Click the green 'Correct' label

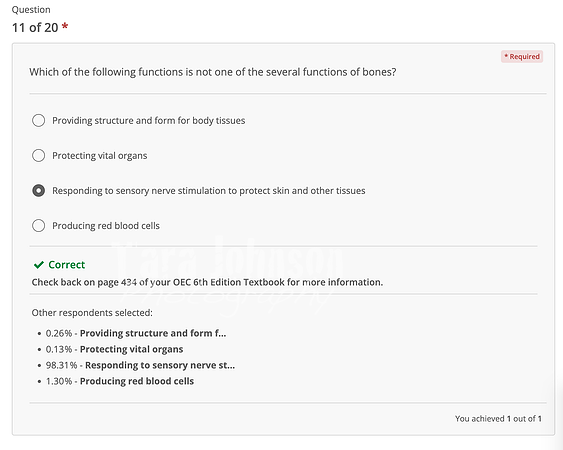pyautogui.click(x=66, y=265)
